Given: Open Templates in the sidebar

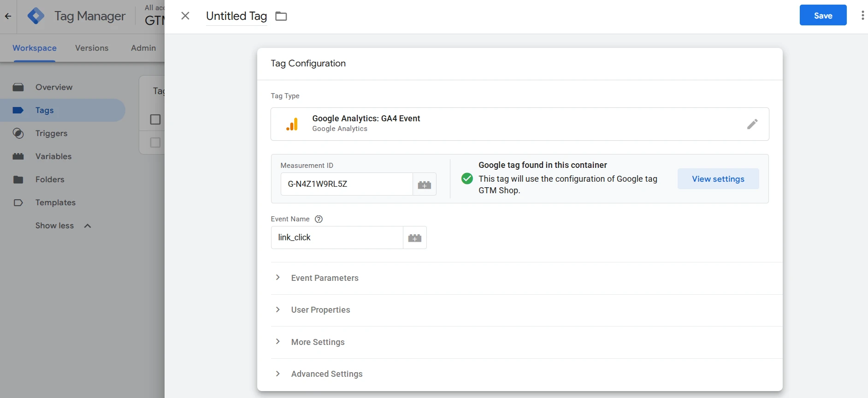Looking at the screenshot, I should [63, 202].
